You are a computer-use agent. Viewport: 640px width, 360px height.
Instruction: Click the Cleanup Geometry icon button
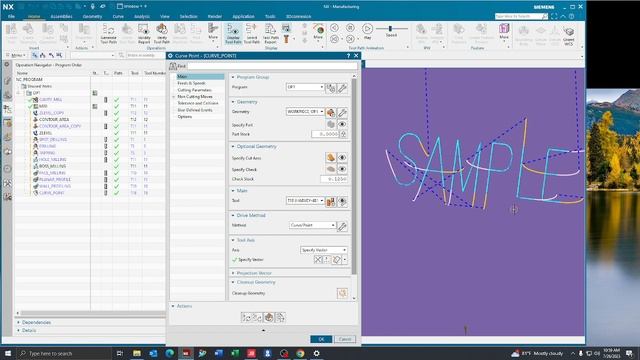(342, 293)
